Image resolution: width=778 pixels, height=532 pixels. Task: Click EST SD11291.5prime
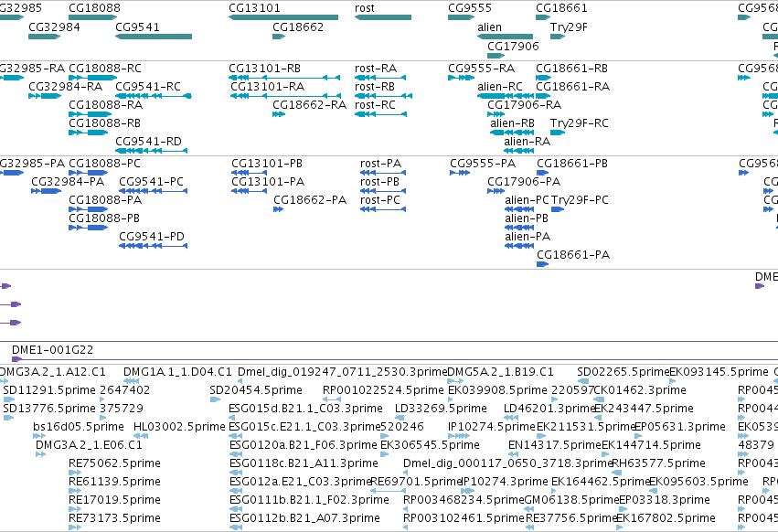tap(49, 390)
